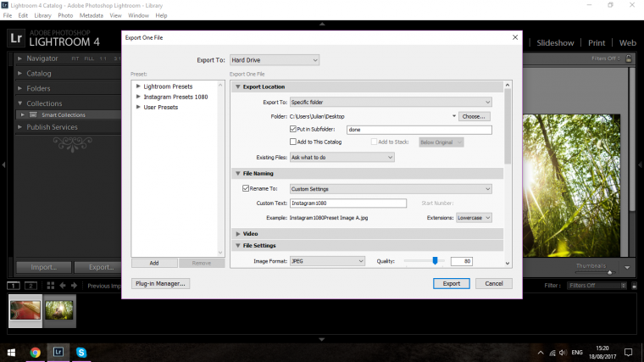Switch to the Slideshow module
The height and width of the screenshot is (362, 644).
coord(555,42)
